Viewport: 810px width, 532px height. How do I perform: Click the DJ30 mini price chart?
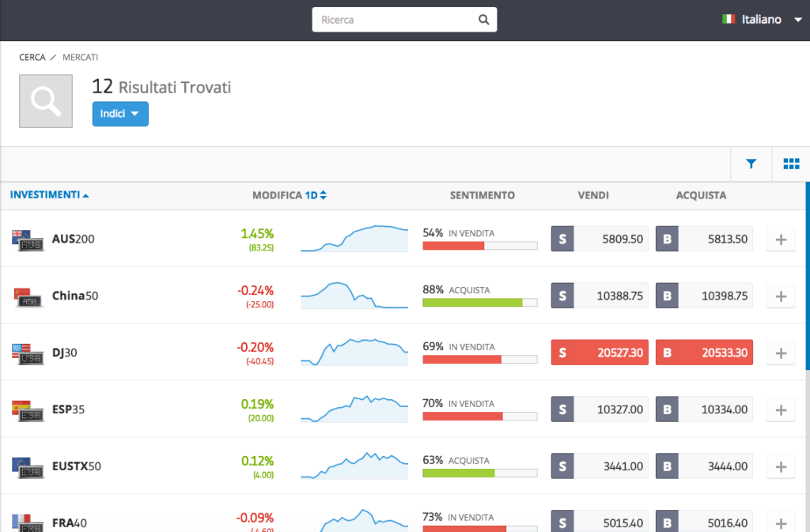(x=354, y=352)
